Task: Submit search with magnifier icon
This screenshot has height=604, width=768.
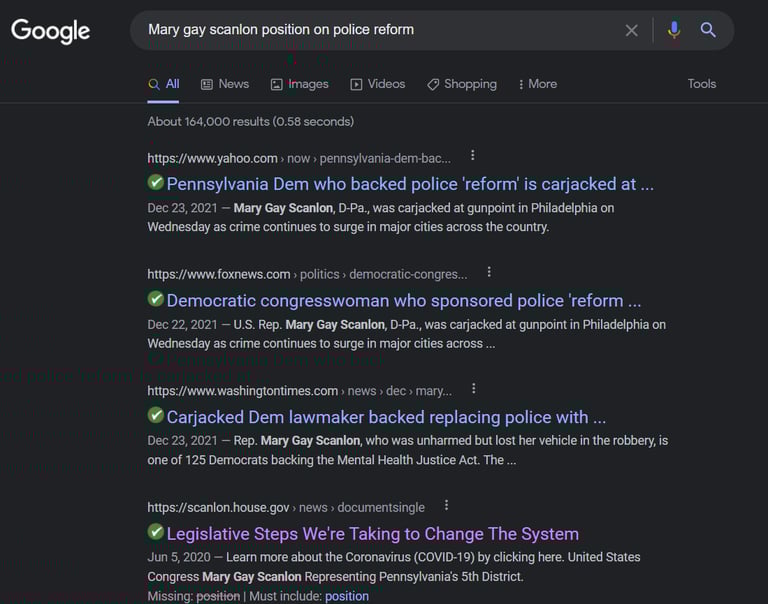Action: [708, 30]
